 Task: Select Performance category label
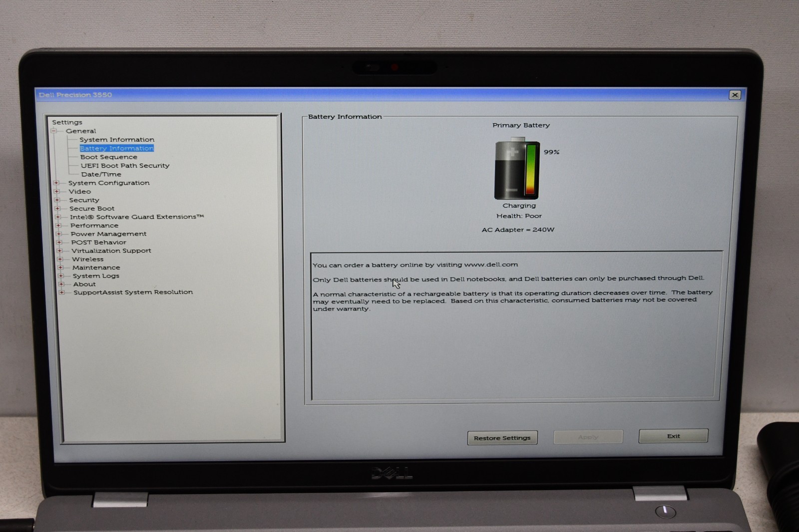(94, 226)
